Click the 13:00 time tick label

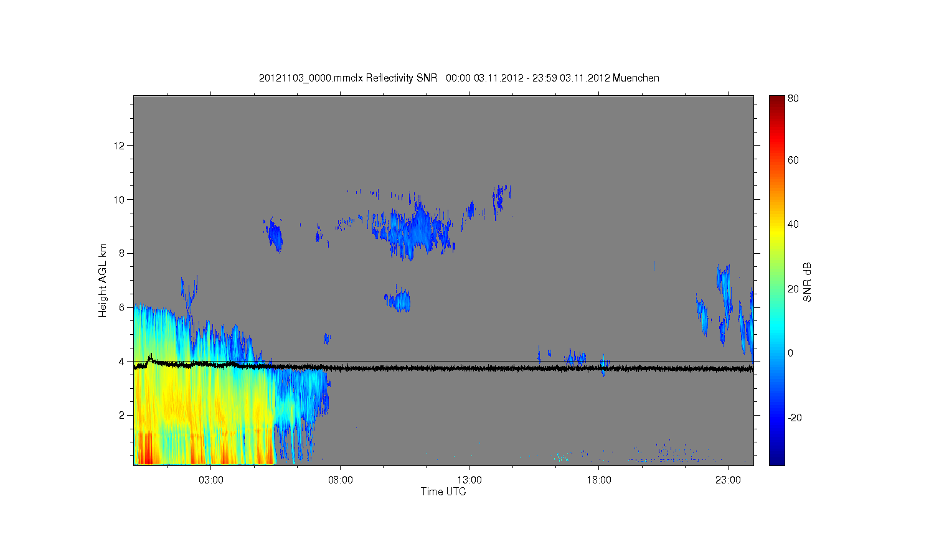[469, 480]
